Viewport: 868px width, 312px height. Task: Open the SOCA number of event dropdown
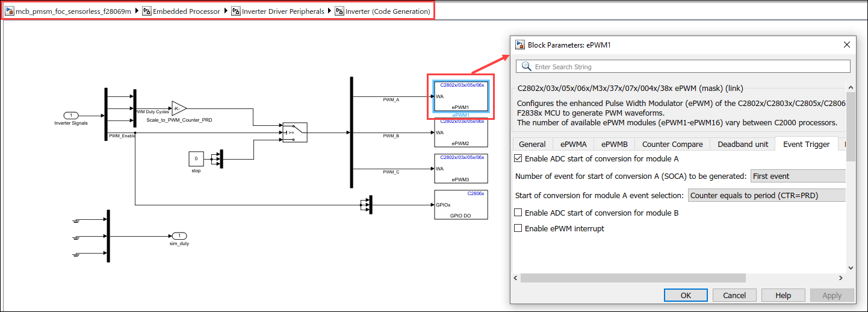(798, 176)
